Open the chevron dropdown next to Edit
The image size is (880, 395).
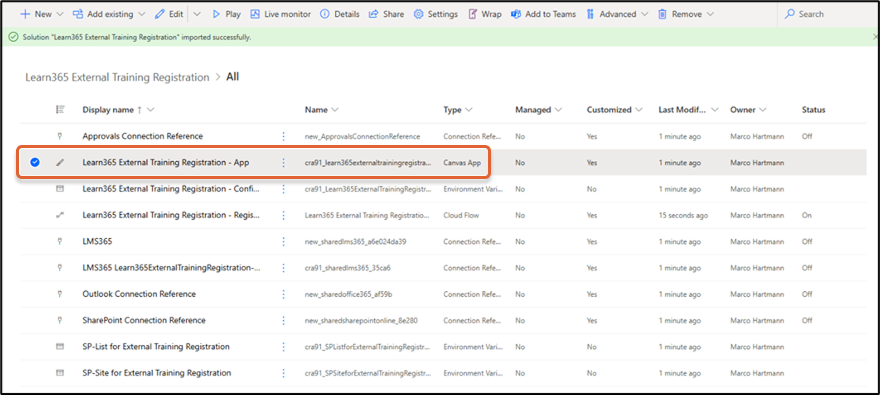[x=197, y=14]
